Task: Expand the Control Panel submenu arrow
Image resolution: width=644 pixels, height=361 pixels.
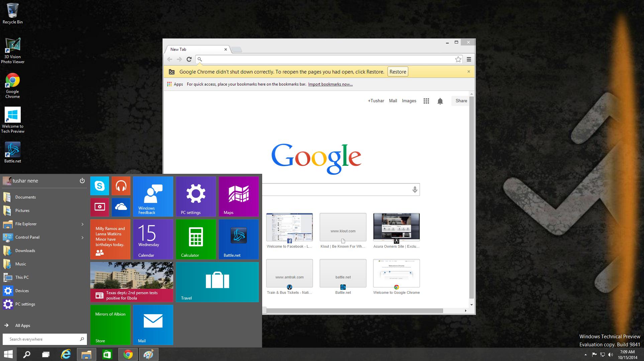Action: pos(83,237)
